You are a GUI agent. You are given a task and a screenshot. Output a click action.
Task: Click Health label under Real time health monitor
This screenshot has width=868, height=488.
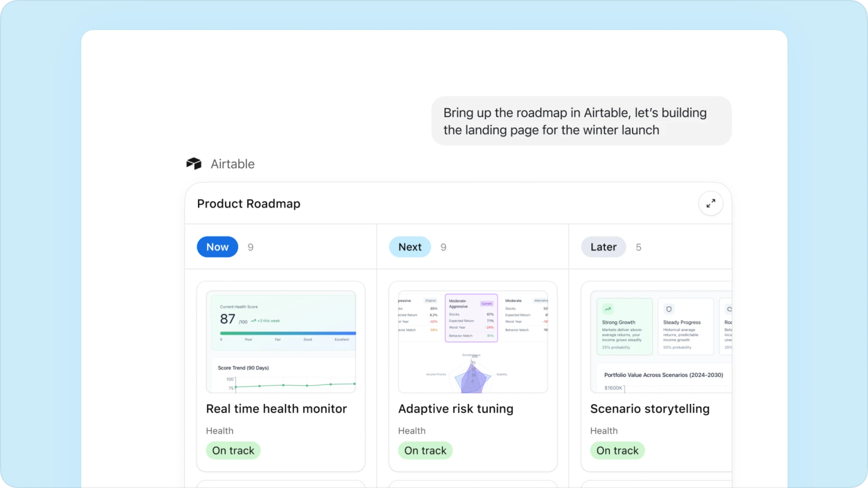coord(220,431)
